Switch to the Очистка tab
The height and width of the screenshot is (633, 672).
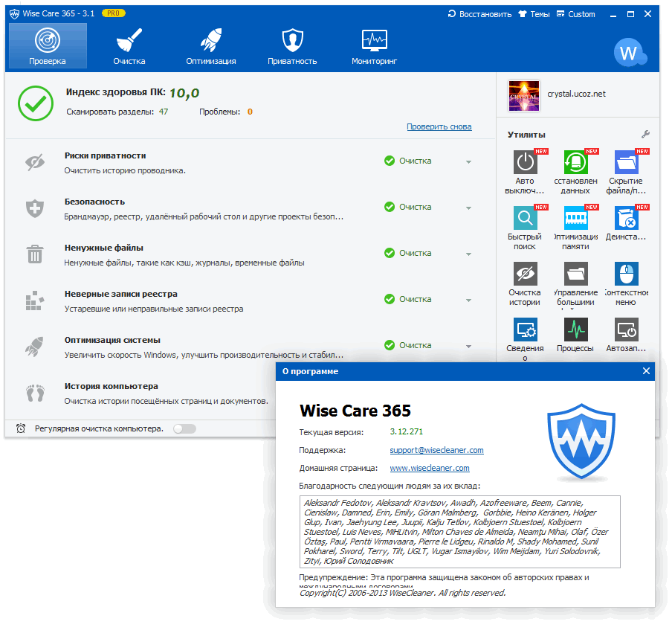tap(129, 45)
